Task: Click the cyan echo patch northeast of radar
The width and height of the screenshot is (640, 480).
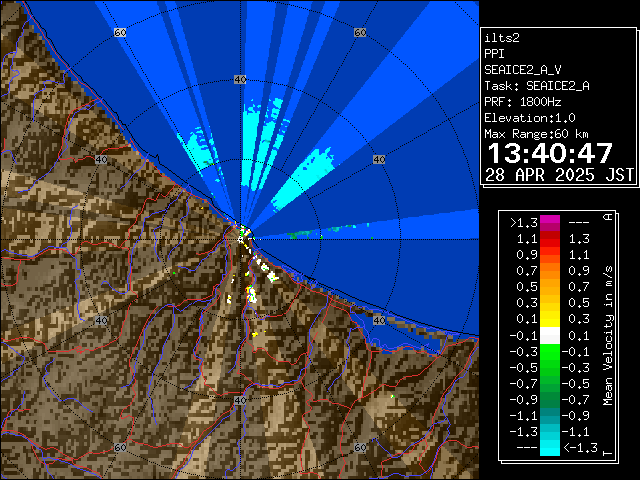Action: coord(304,179)
